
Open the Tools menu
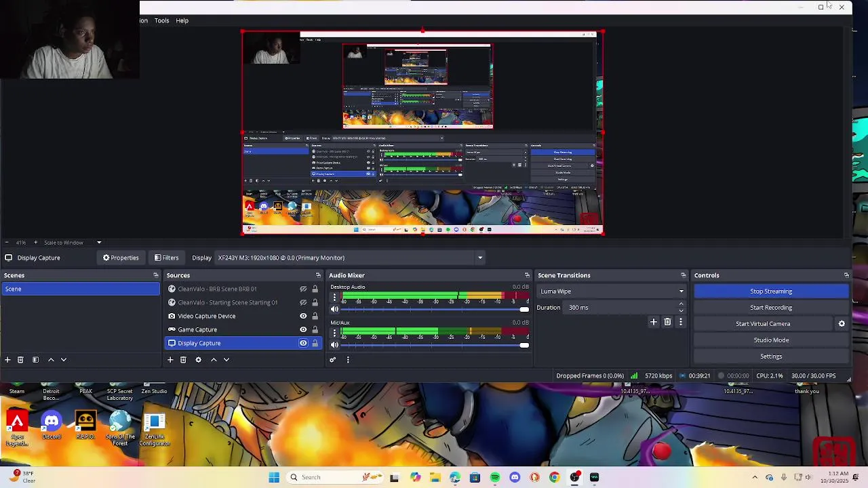pyautogui.click(x=161, y=20)
